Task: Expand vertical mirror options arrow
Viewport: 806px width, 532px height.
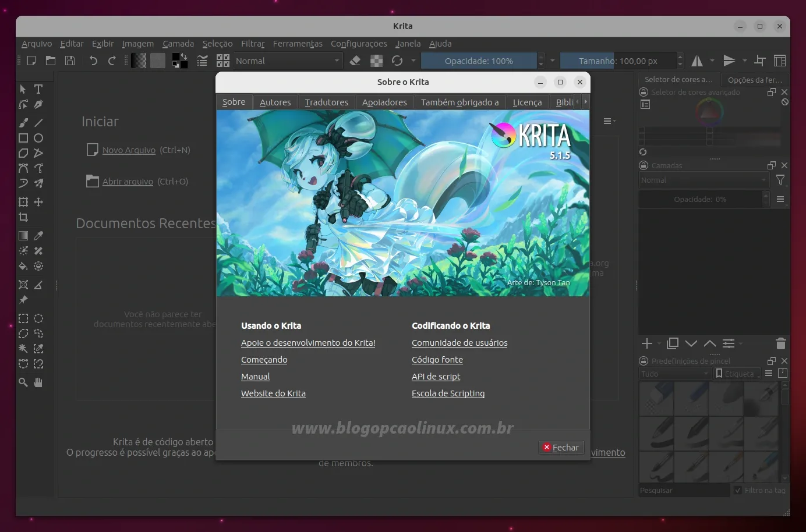Action: coord(744,61)
